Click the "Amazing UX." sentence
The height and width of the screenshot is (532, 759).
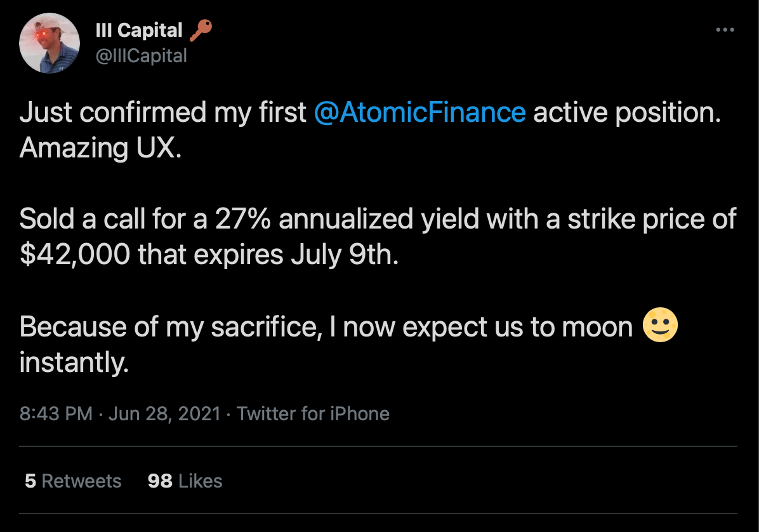tap(101, 148)
